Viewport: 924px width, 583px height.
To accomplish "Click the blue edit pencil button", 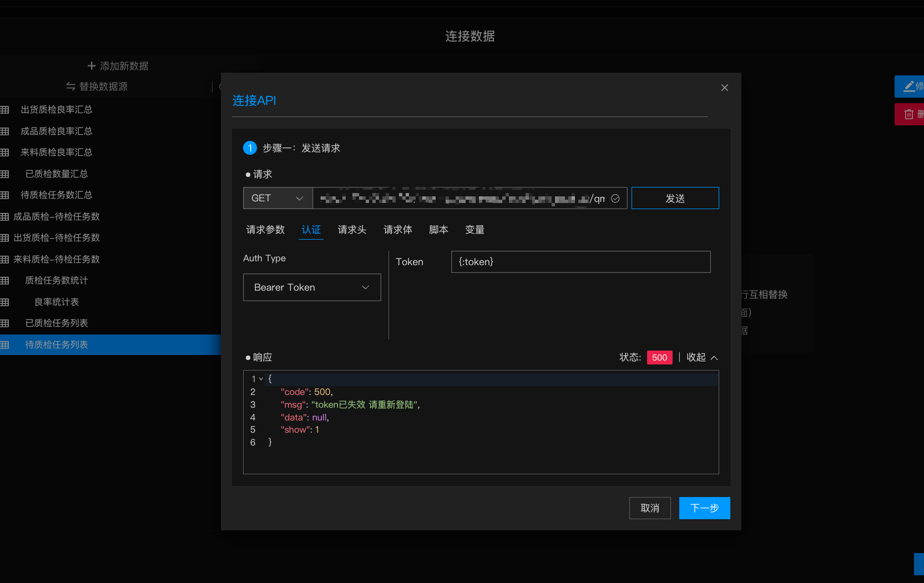I will pyautogui.click(x=909, y=87).
